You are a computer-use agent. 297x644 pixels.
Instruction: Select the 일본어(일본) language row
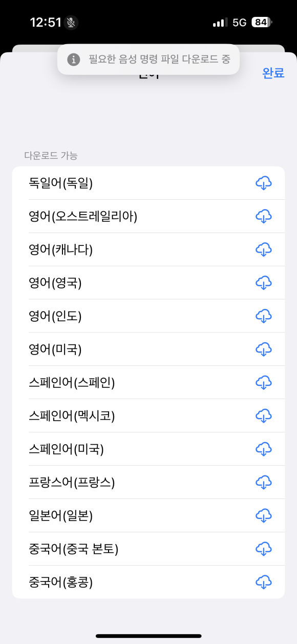(148, 515)
